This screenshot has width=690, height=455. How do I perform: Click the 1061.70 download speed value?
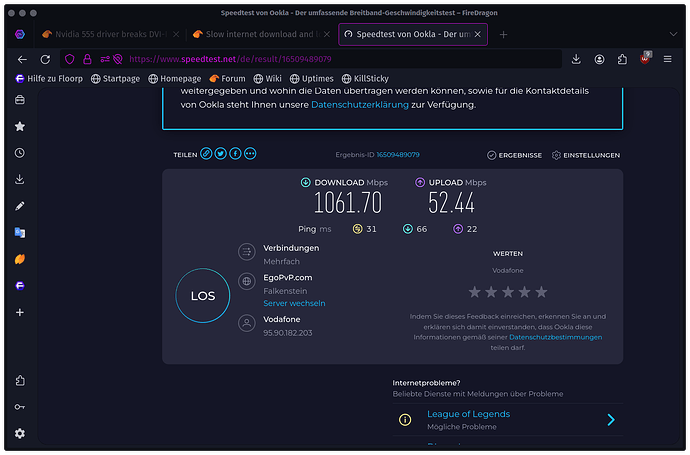348,203
